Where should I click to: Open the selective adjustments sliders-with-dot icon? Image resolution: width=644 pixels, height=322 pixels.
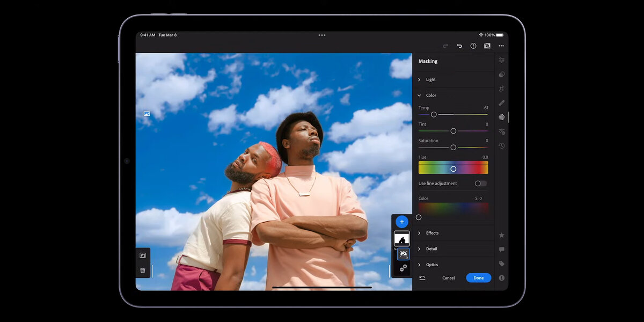pyautogui.click(x=502, y=131)
